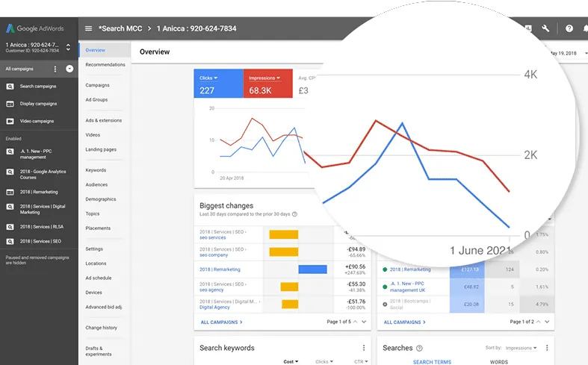Go to next page of campaigns card
The width and height of the screenshot is (588, 365).
pos(547,322)
